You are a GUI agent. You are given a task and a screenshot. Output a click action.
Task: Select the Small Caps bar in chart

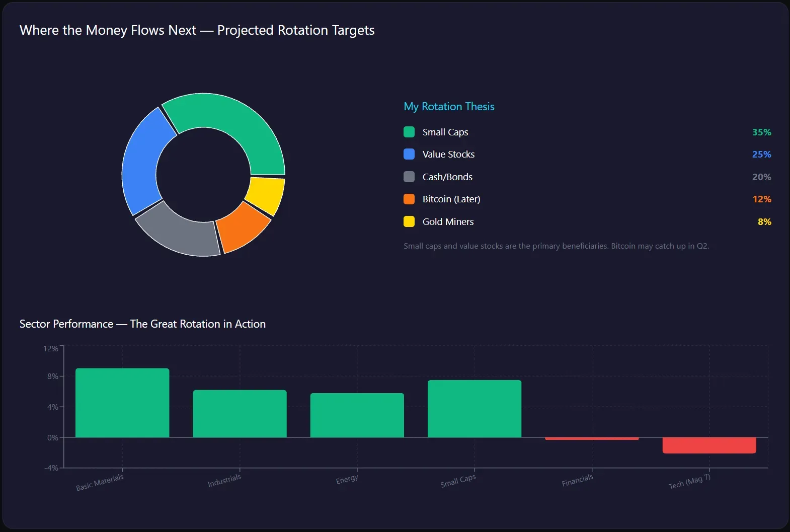point(474,409)
